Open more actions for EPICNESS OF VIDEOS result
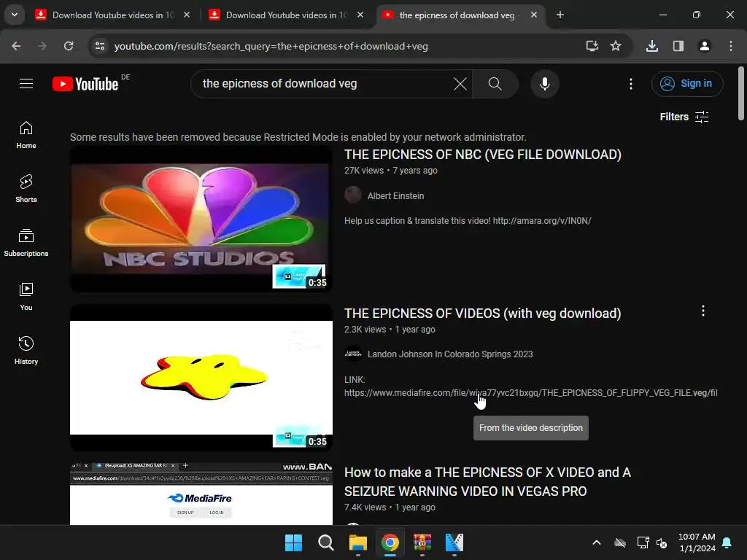Viewport: 747px width, 560px height. click(703, 311)
